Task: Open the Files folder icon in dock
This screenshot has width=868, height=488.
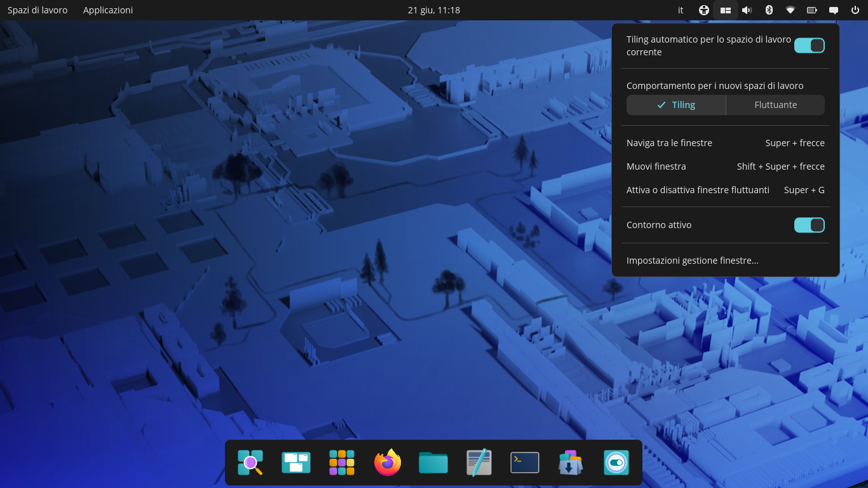Action: pyautogui.click(x=433, y=463)
